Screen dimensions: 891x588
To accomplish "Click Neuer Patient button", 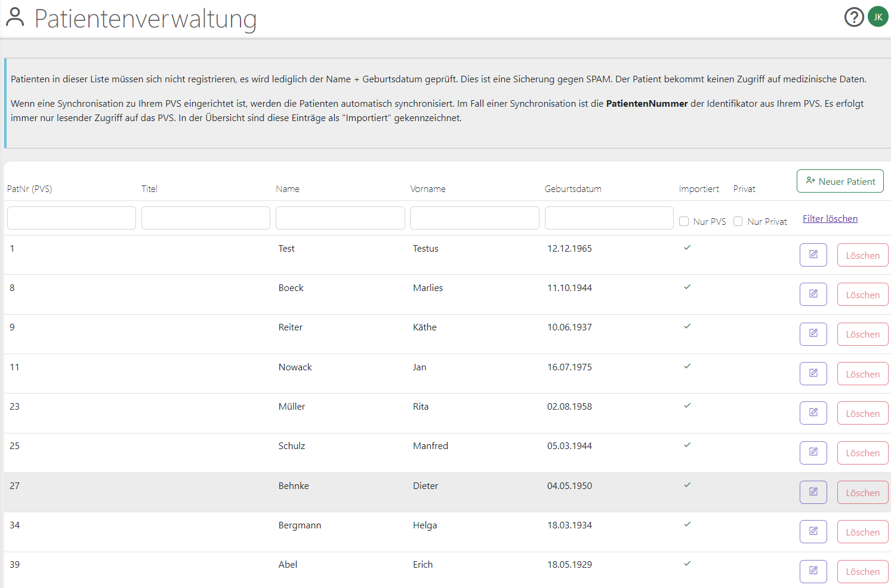I will point(840,181).
